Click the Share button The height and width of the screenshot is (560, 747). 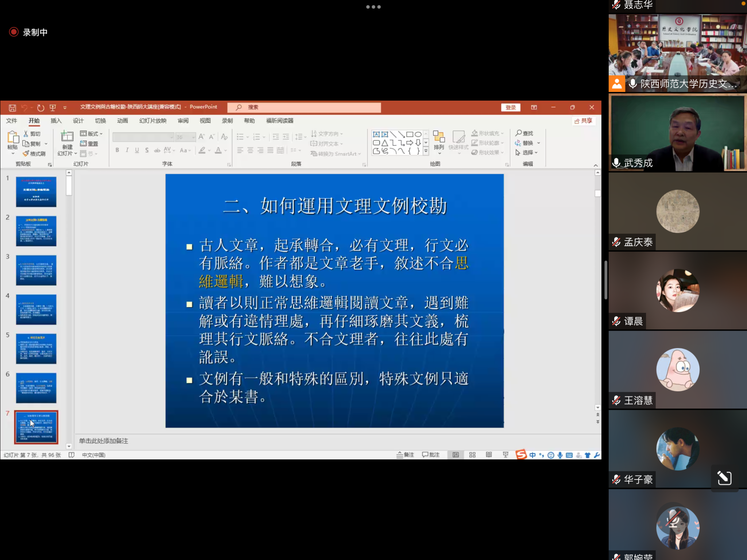tap(583, 121)
